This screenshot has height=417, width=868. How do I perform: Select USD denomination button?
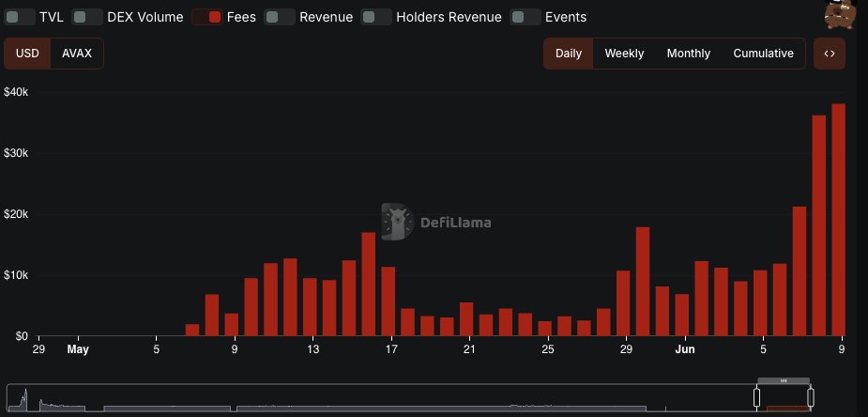(x=28, y=54)
